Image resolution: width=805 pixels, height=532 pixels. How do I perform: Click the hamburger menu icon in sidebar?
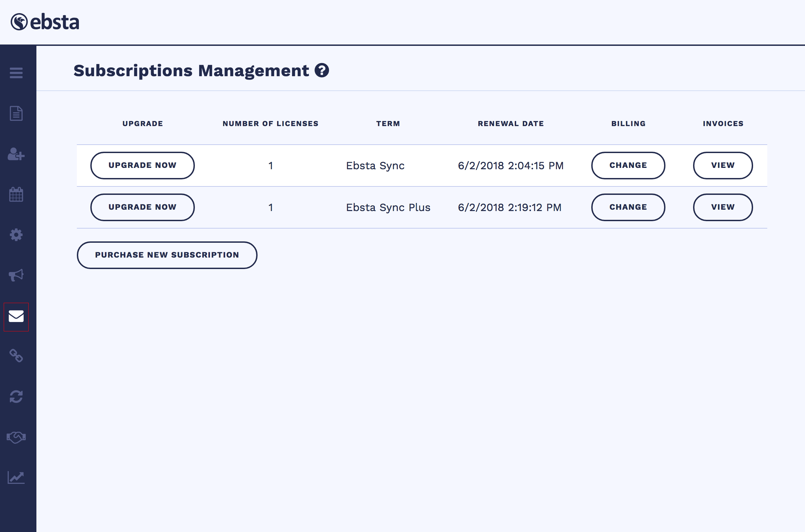16,72
